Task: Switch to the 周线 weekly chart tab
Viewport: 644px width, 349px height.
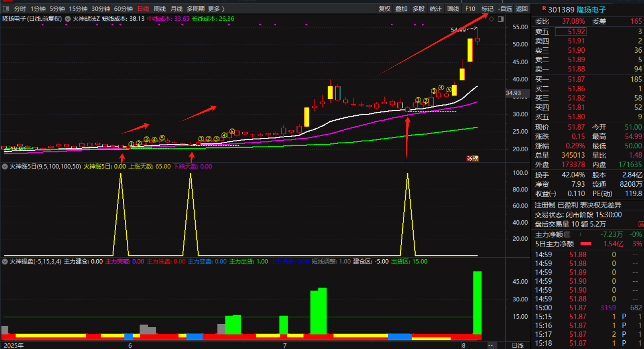Action: (x=159, y=9)
